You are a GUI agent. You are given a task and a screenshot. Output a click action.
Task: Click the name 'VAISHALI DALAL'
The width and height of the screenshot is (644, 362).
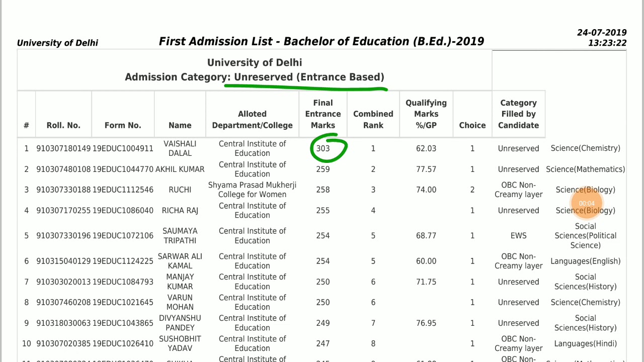point(180,148)
